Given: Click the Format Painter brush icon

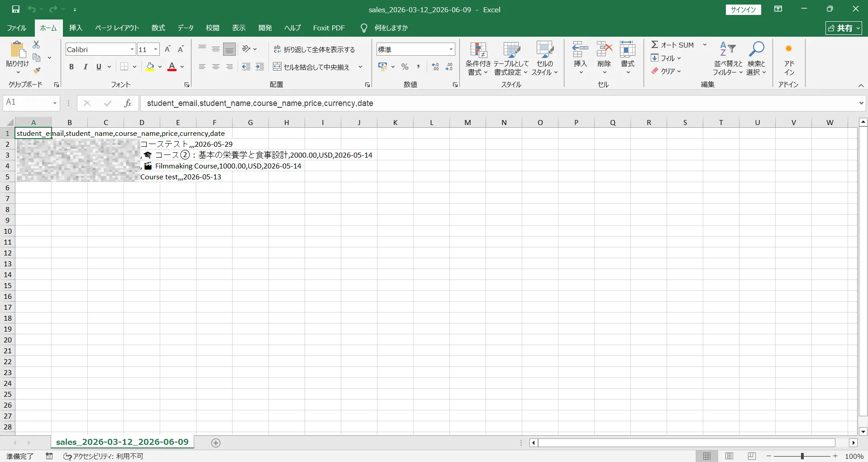Looking at the screenshot, I should coord(37,70).
